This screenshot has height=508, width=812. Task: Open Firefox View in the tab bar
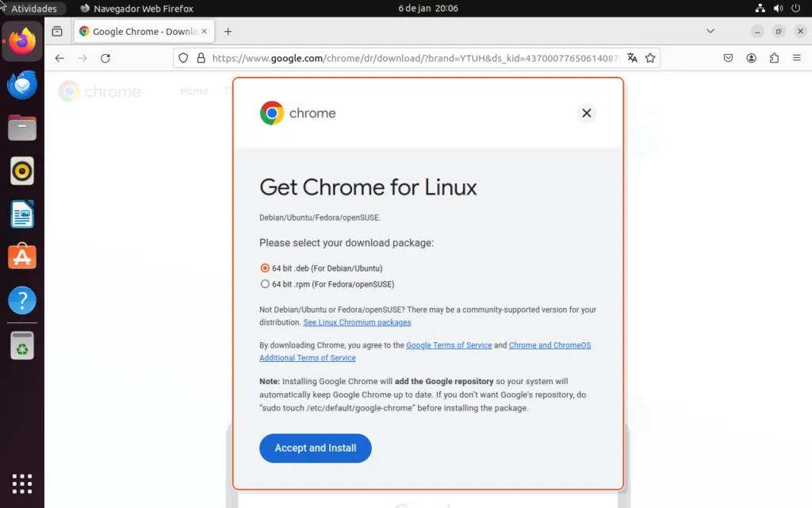56,31
